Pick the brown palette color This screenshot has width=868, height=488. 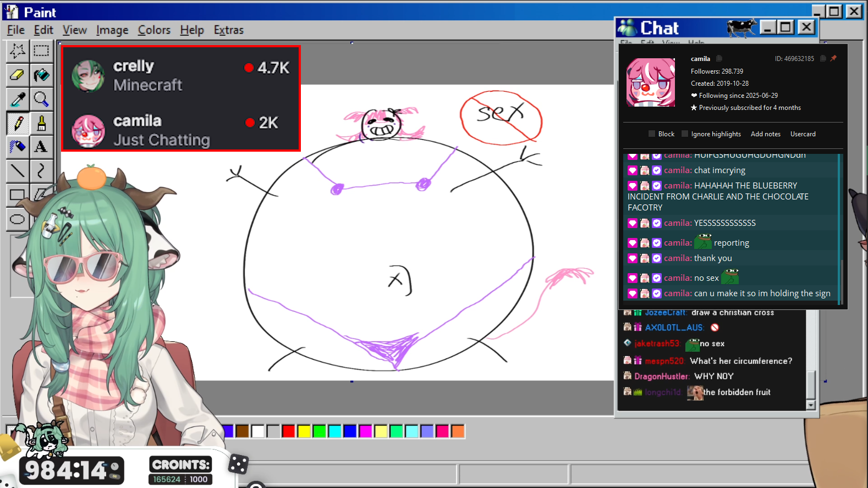pos(243,431)
